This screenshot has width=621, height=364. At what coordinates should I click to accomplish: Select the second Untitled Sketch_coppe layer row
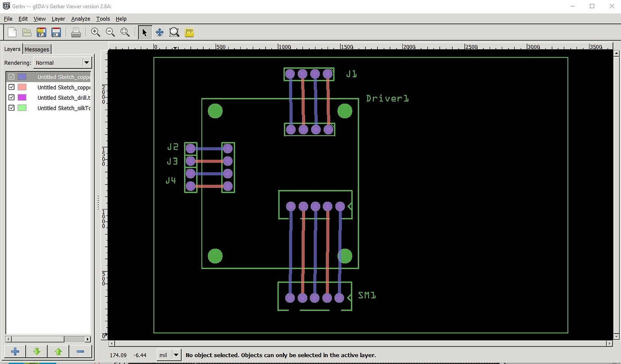(x=49, y=87)
